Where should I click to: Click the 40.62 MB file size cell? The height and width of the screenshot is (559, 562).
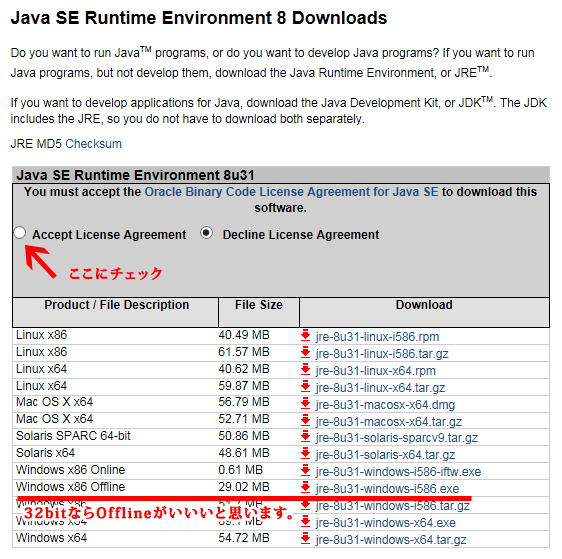244,369
